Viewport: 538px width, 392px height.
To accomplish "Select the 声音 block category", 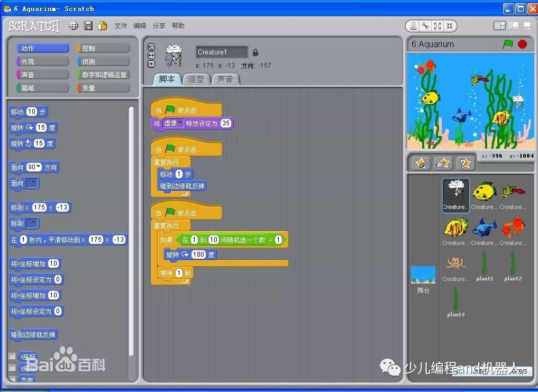I will (x=42, y=75).
